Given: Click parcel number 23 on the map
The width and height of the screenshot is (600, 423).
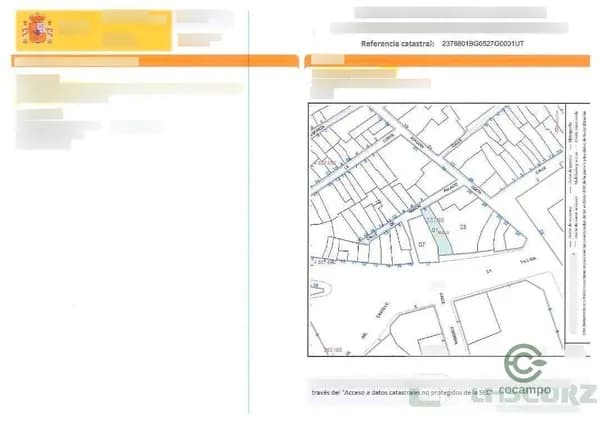Looking at the screenshot, I should tap(463, 228).
